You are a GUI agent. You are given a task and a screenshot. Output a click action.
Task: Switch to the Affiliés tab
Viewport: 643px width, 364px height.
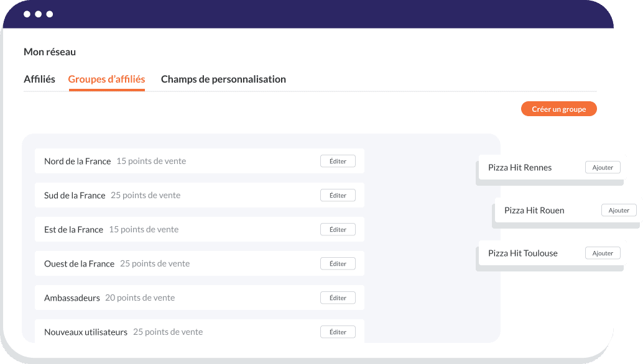coord(39,79)
